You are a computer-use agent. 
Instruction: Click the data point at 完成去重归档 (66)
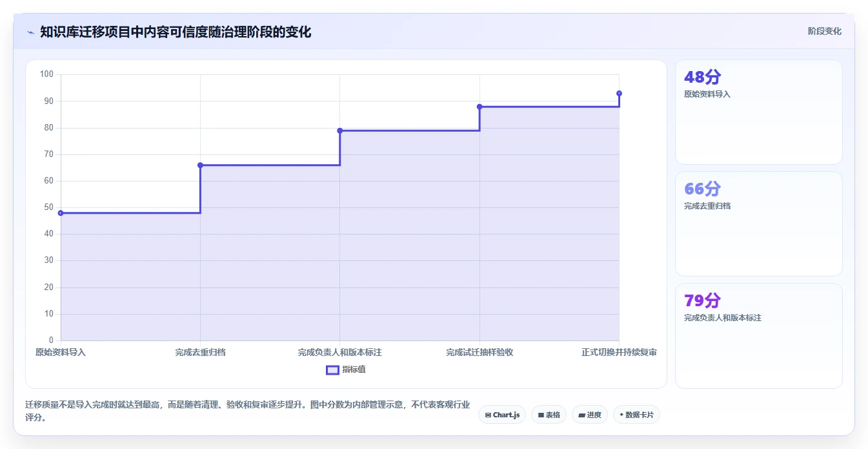tap(200, 165)
